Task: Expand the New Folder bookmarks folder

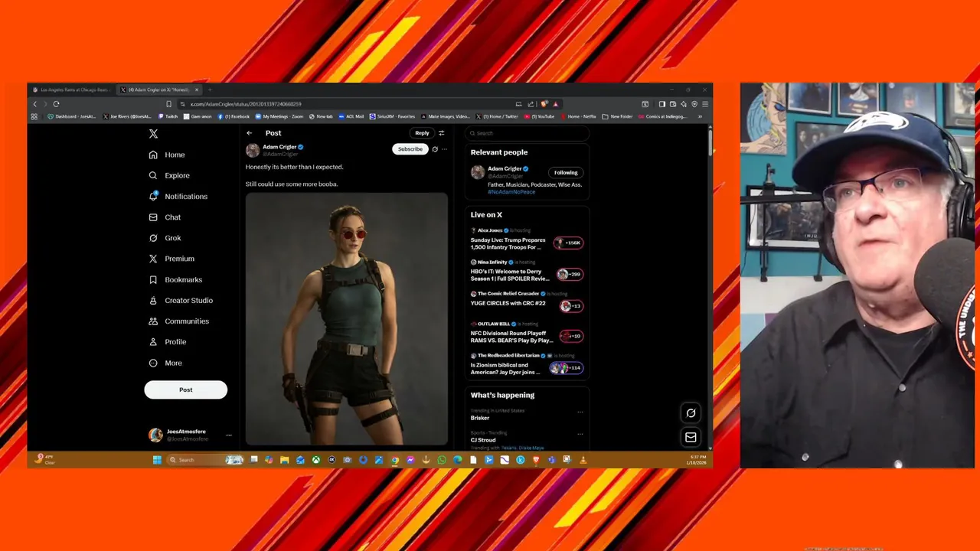Action: [x=617, y=116]
